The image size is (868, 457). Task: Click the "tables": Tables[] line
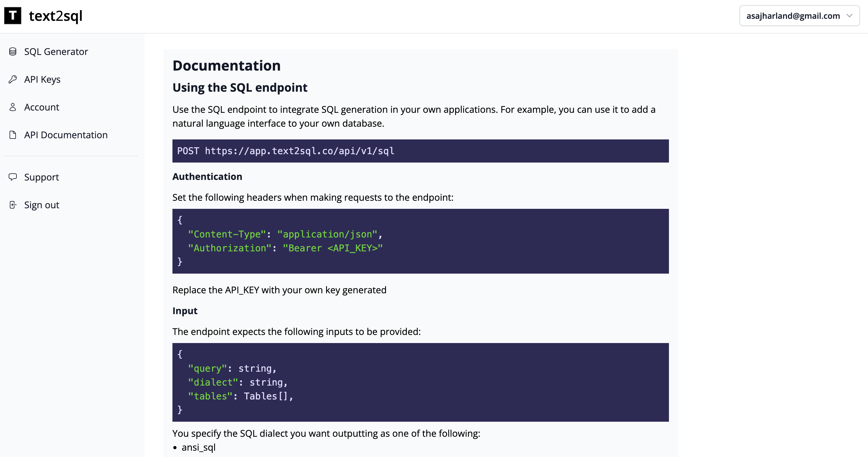tap(241, 396)
